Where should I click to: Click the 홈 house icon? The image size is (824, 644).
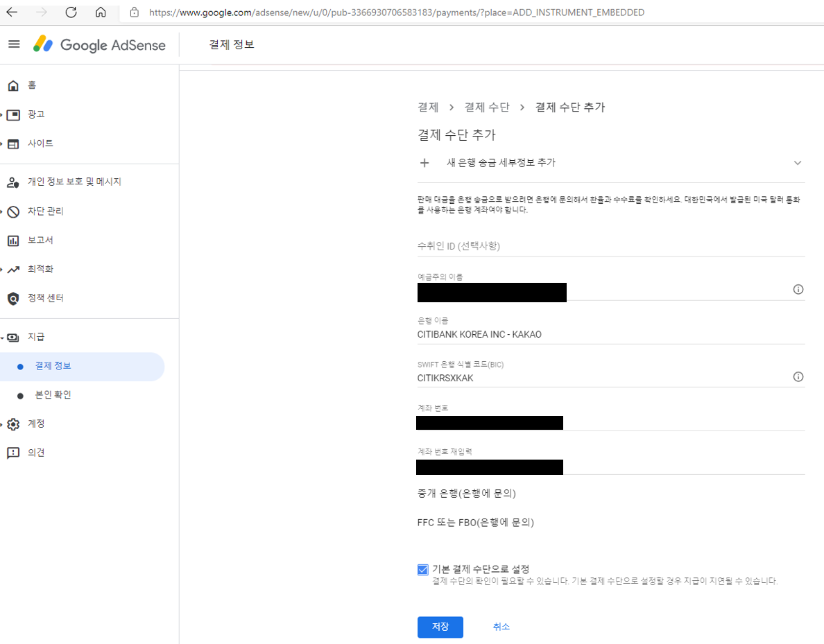[x=13, y=86]
